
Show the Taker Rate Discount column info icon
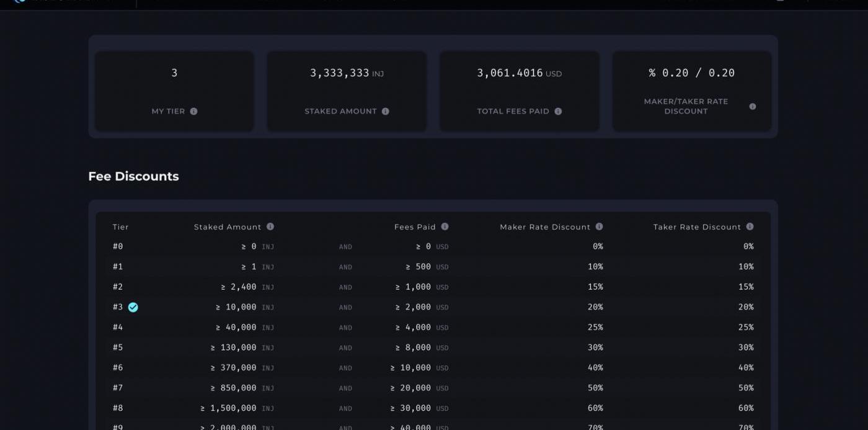pyautogui.click(x=750, y=226)
